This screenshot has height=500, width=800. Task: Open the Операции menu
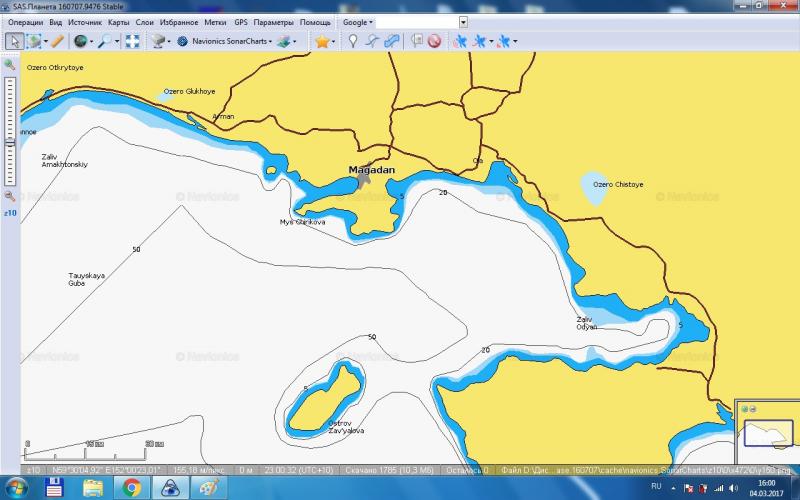(25, 21)
